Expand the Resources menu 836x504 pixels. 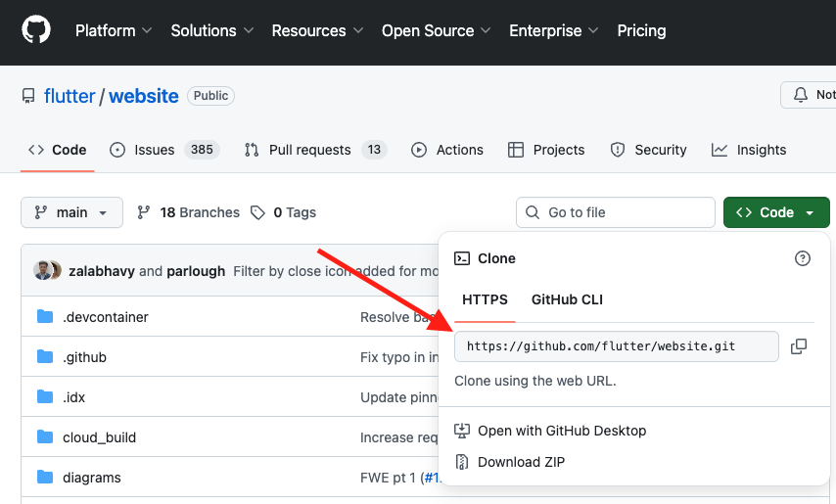pos(317,31)
